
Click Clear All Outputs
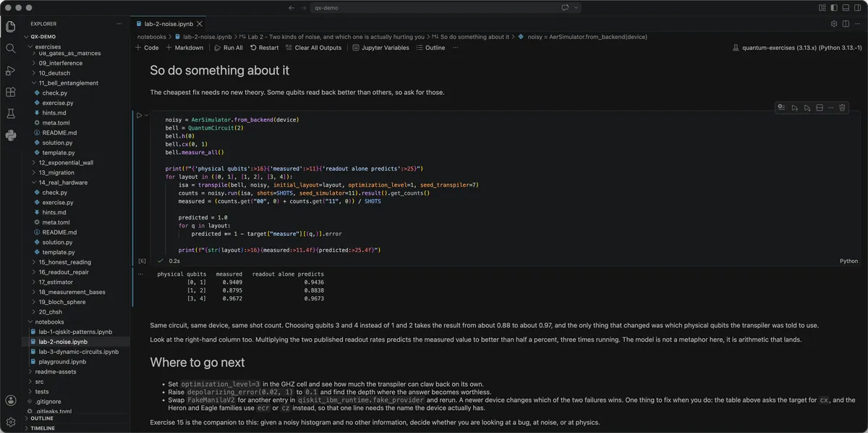(313, 48)
